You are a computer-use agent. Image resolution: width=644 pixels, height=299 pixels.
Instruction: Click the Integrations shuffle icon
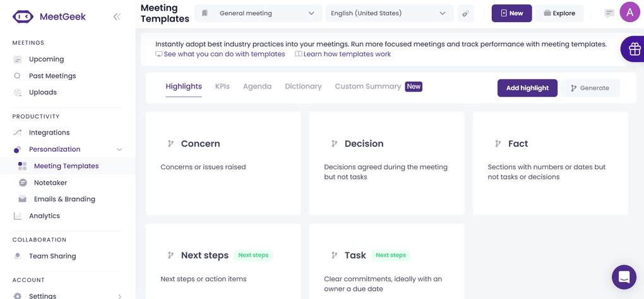coord(18,132)
